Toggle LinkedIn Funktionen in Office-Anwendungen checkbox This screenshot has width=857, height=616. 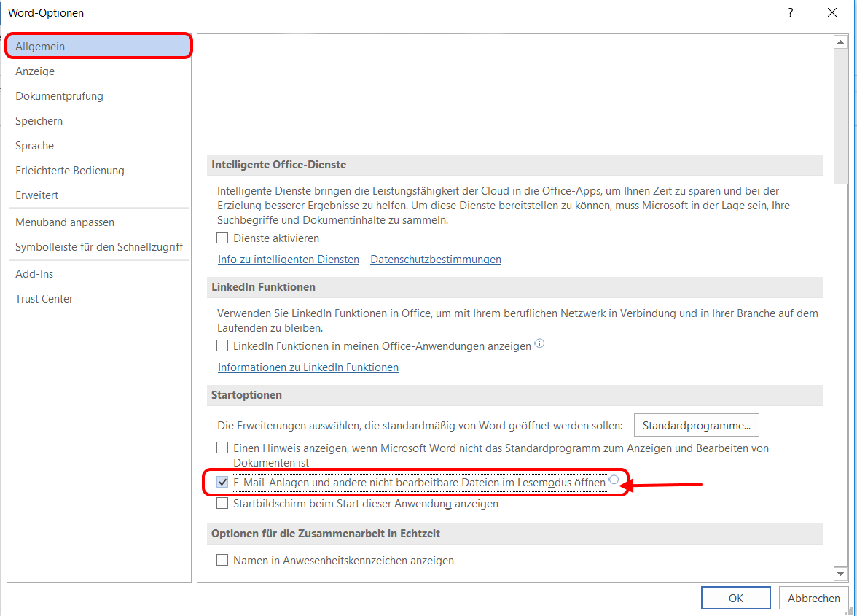222,346
